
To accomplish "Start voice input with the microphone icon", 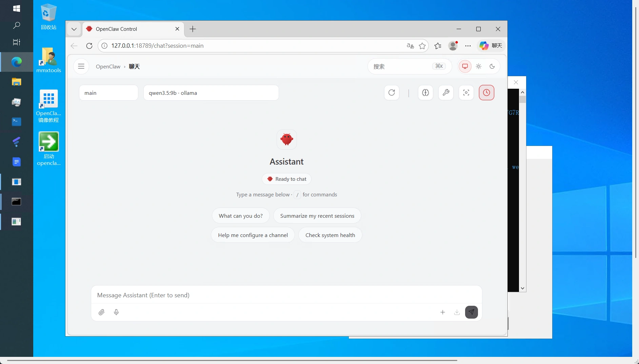I will pos(116,312).
